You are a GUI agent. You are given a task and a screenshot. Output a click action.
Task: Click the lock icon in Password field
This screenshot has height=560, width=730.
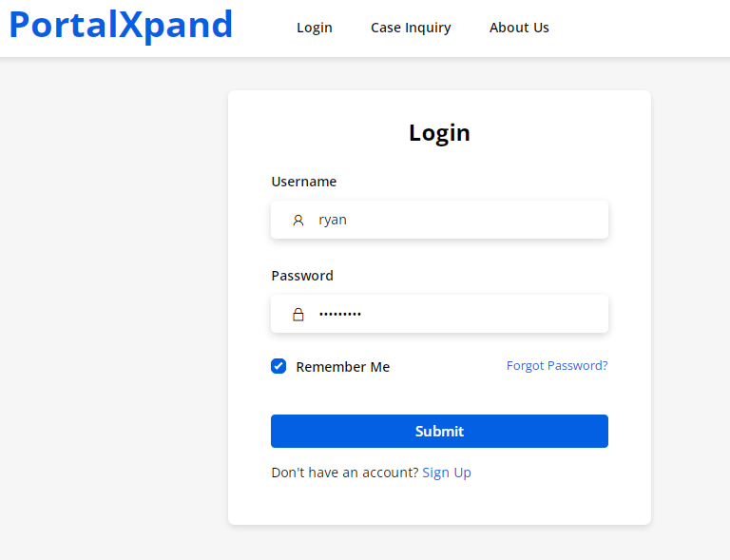tap(298, 314)
